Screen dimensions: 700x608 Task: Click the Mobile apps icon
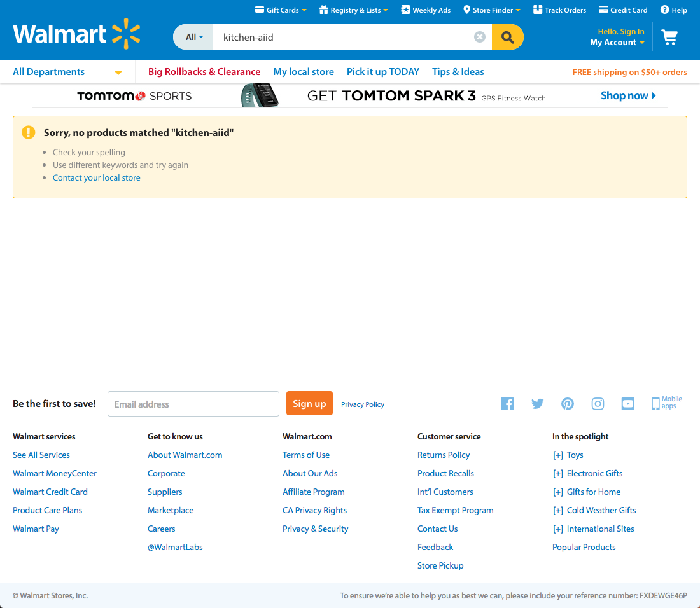[656, 403]
